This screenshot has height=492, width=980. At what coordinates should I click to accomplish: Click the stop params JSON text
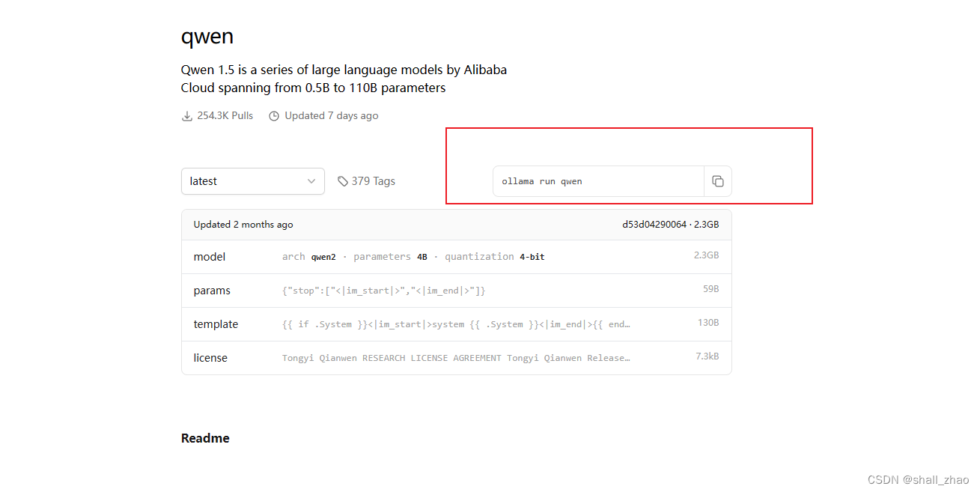pos(384,291)
